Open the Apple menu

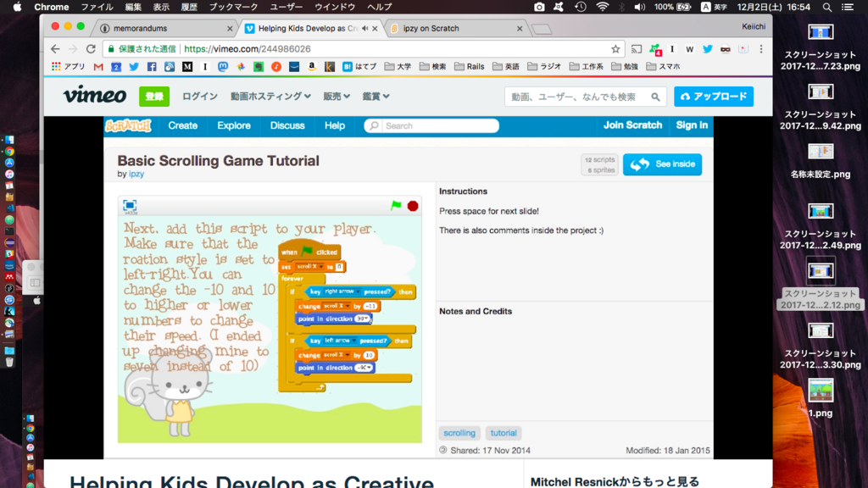[x=17, y=7]
